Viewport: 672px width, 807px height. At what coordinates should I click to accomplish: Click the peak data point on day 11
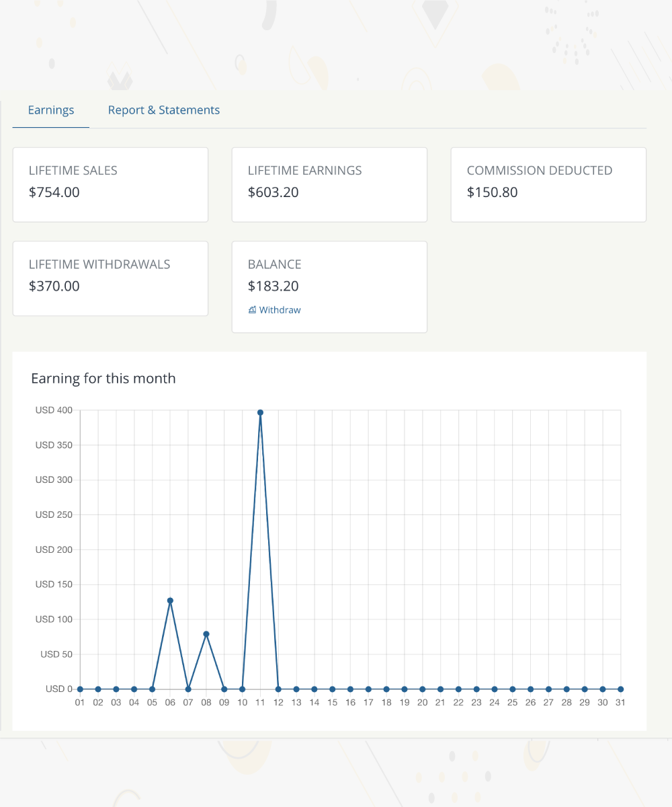(x=260, y=412)
